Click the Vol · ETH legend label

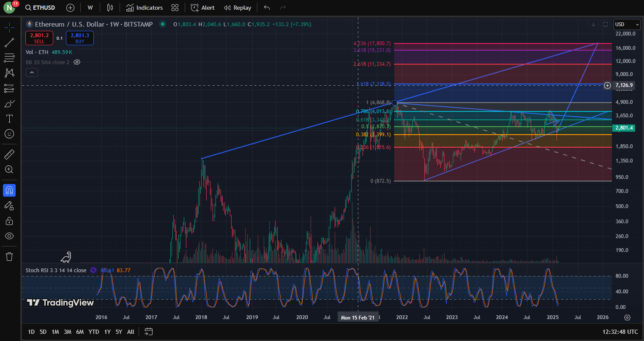[37, 52]
